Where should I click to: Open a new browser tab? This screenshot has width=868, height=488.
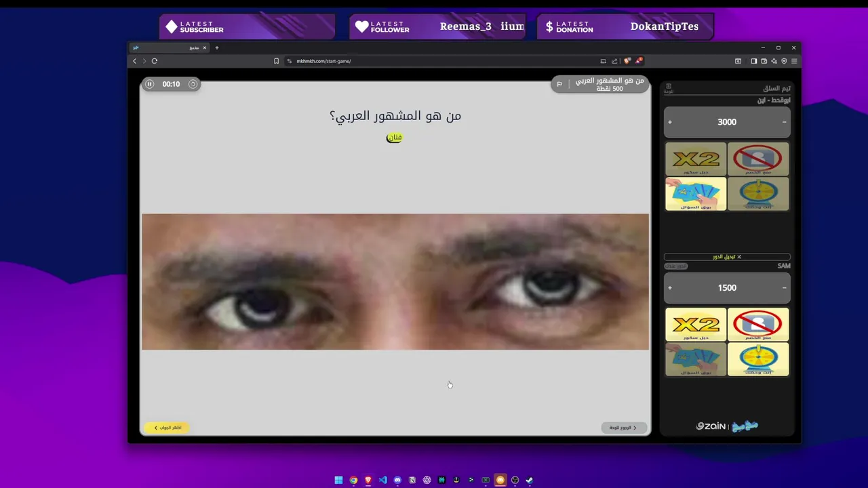coord(217,48)
